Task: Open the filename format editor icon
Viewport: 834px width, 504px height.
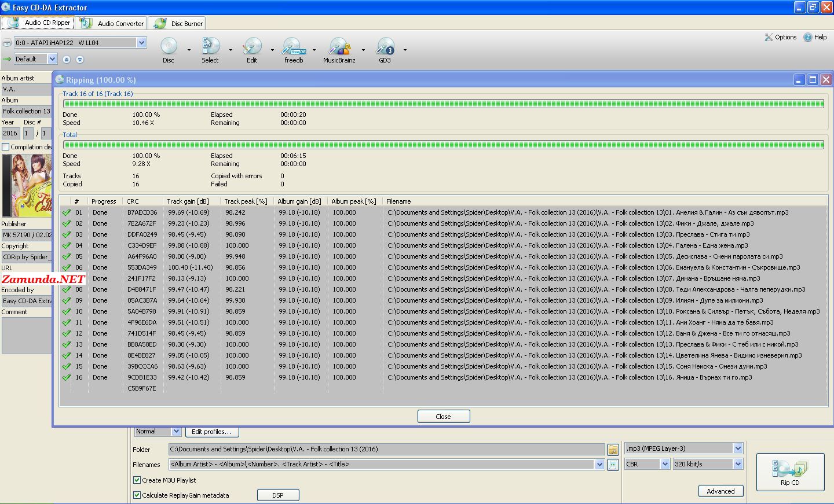Action: coord(613,465)
